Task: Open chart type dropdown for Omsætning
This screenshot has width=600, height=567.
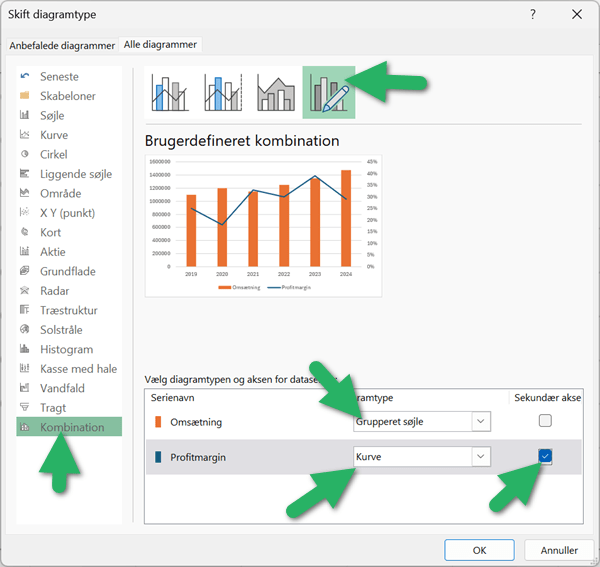Action: [x=481, y=422]
